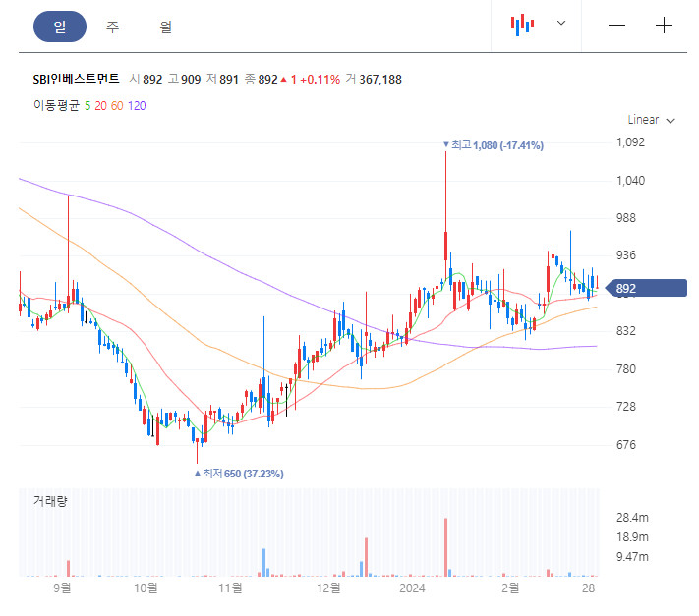This screenshot has height=616, width=699.
Task: Zoom out with the minus icon
Action: (x=617, y=25)
